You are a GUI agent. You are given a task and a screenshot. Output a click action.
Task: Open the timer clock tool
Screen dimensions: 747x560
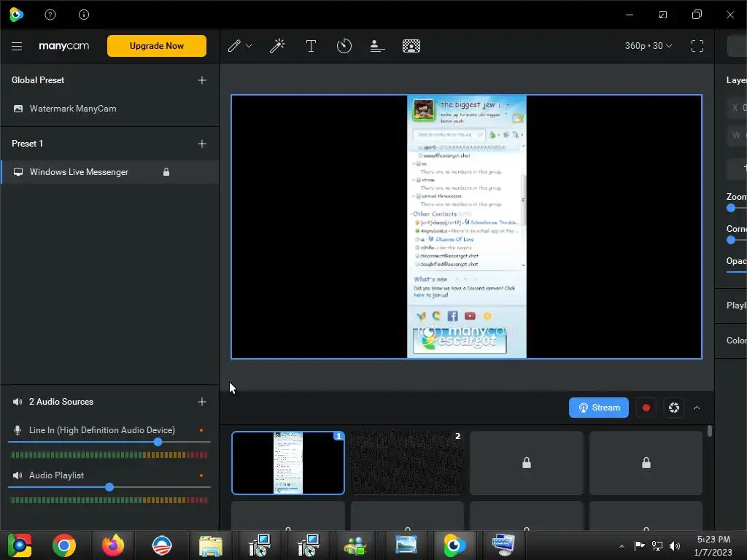point(344,46)
